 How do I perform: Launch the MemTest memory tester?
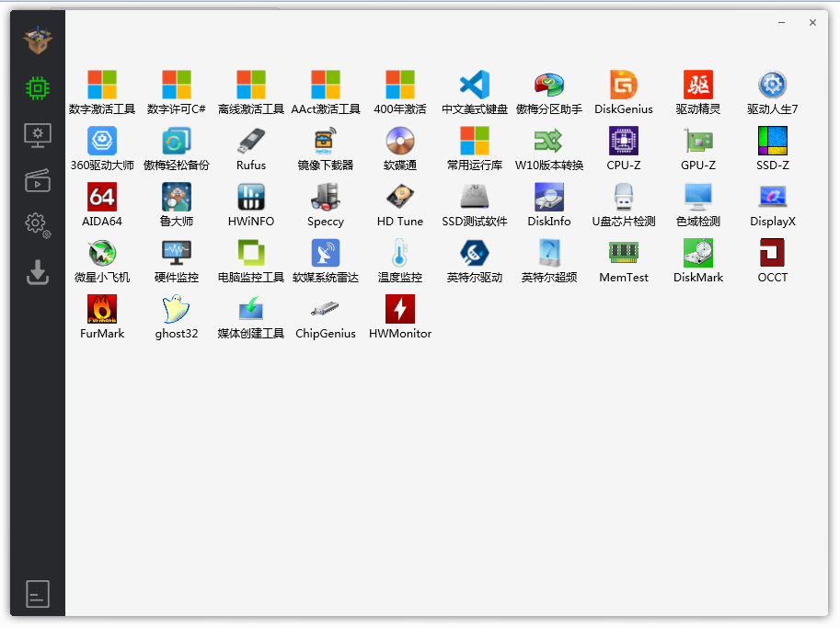click(623, 254)
